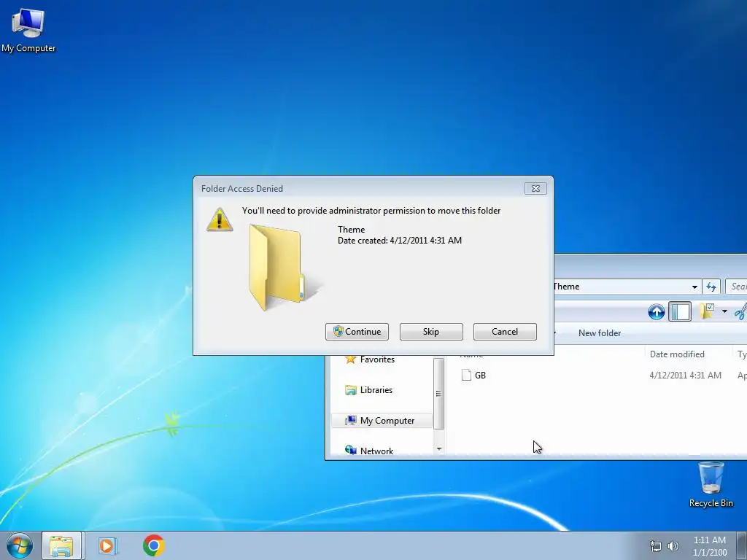747x560 pixels.
Task: Click the Recycle Bin desktop icon
Action: [711, 485]
